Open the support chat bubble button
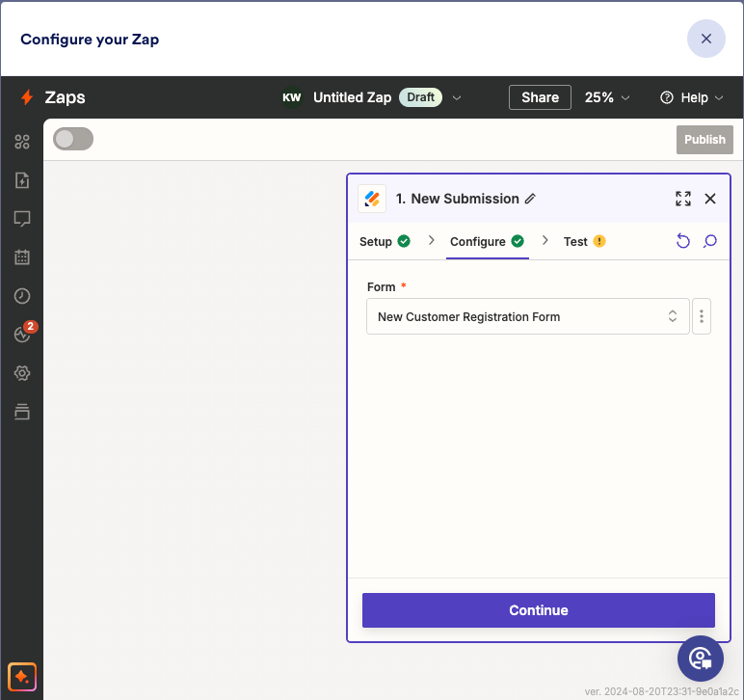The image size is (744, 700). pos(701,659)
